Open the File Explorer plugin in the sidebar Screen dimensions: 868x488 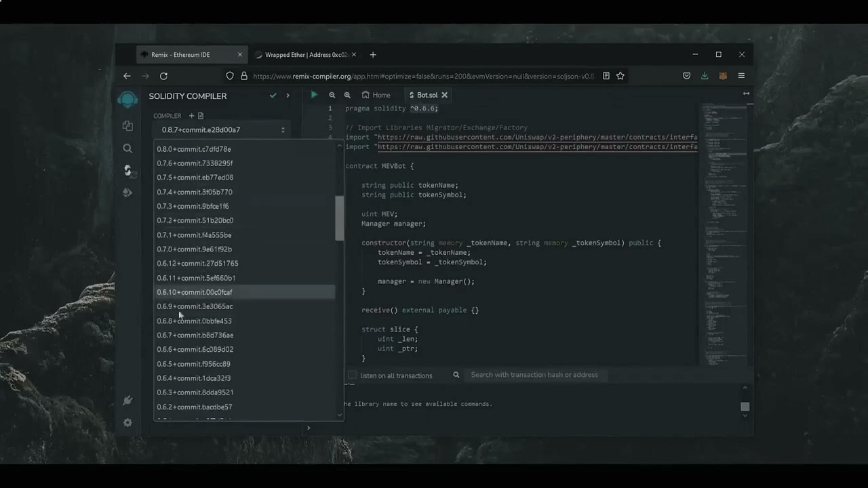(x=127, y=125)
